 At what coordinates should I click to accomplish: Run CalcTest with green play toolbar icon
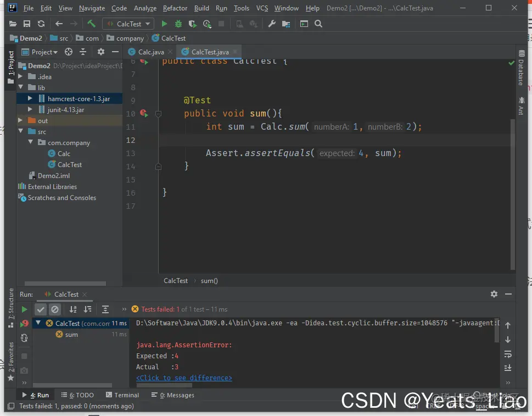(164, 24)
